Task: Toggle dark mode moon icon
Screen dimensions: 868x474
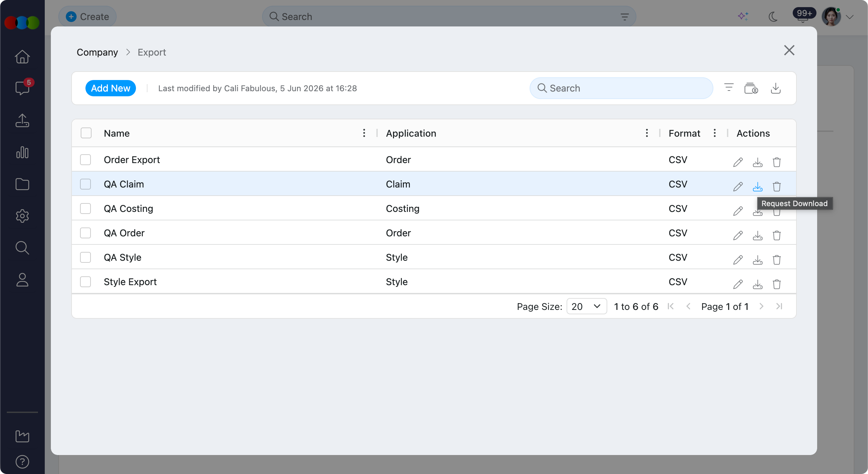Action: coord(773,17)
